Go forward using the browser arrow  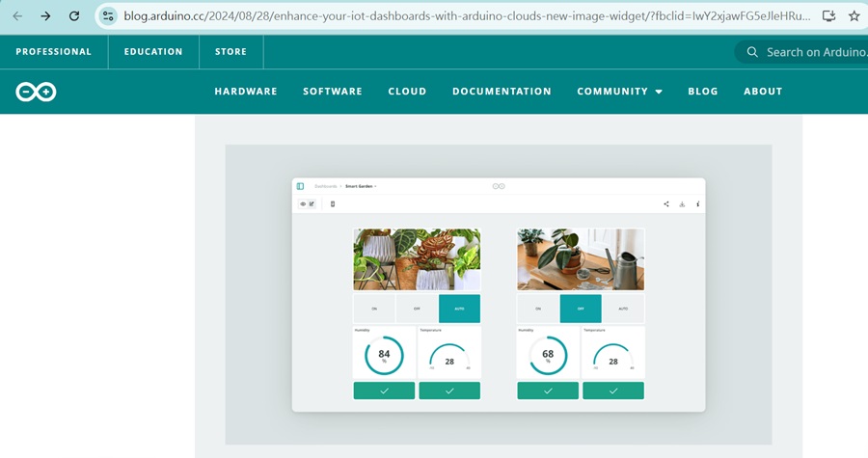45,16
